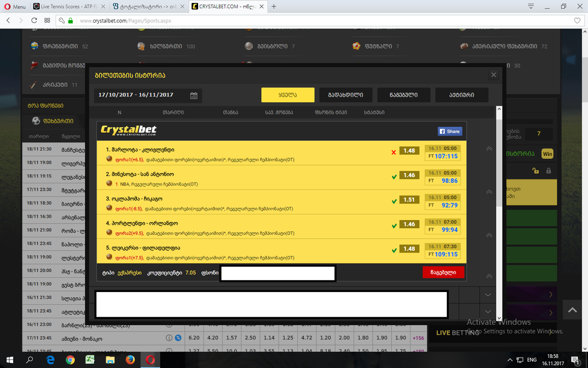This screenshot has height=368, width=588.
Task: Open the Windows Start button
Action: pos(10,360)
